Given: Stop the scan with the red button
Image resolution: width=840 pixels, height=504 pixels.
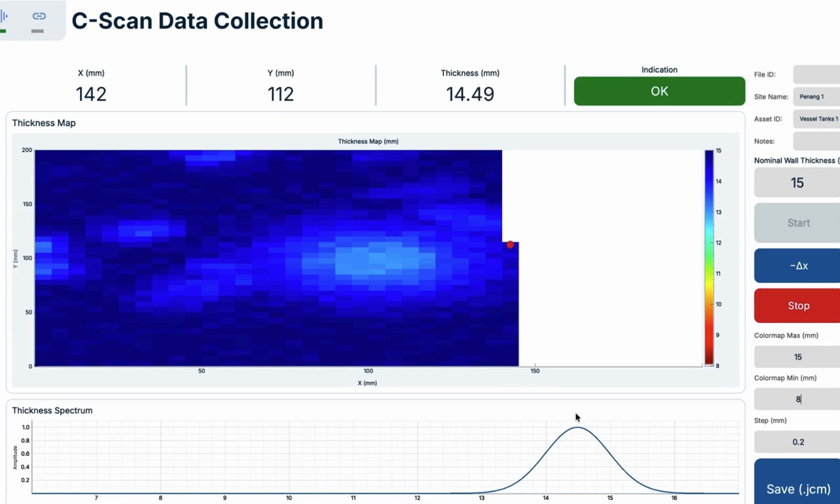Looking at the screenshot, I should point(798,306).
